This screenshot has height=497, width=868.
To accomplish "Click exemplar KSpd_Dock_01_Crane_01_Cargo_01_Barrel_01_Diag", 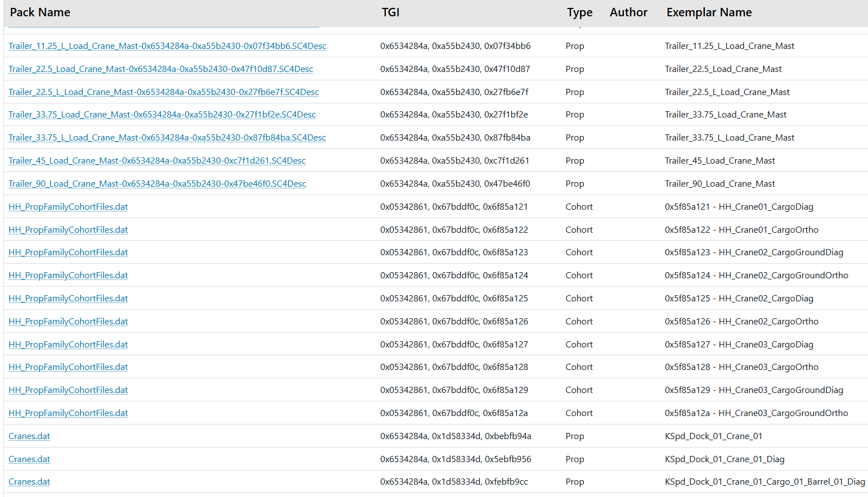I will pyautogui.click(x=765, y=482).
